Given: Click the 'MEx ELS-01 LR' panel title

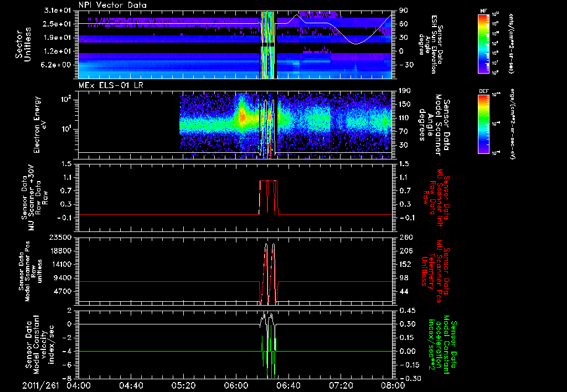Looking at the screenshot, I should click(x=110, y=85).
